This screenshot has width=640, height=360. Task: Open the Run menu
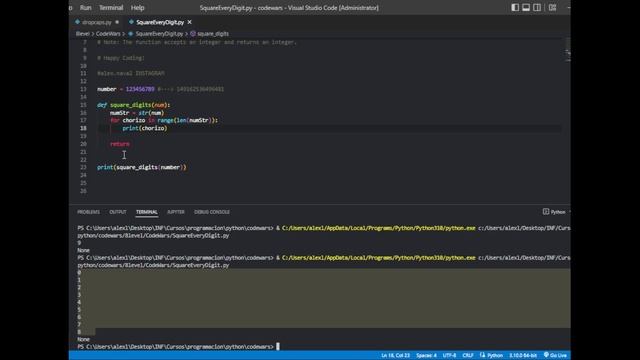pyautogui.click(x=86, y=7)
